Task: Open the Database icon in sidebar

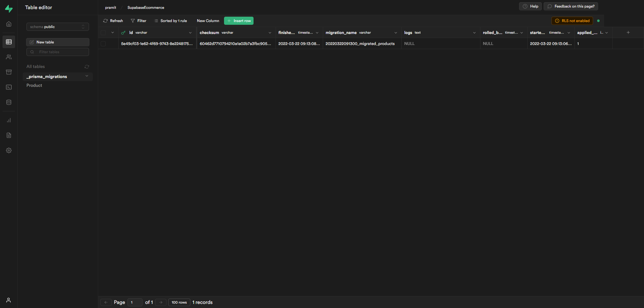Action: (9, 102)
